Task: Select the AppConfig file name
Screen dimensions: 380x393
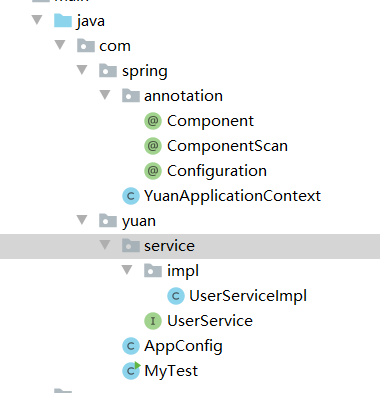Action: point(183,346)
